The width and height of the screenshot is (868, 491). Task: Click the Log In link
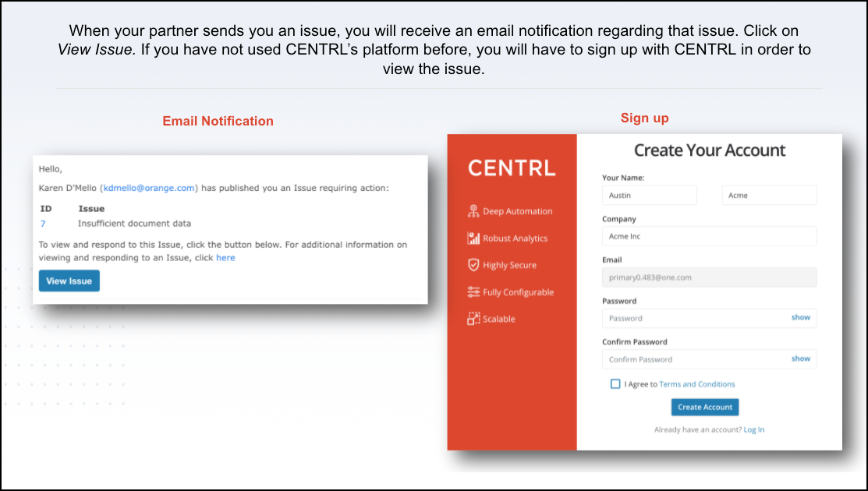coord(754,429)
